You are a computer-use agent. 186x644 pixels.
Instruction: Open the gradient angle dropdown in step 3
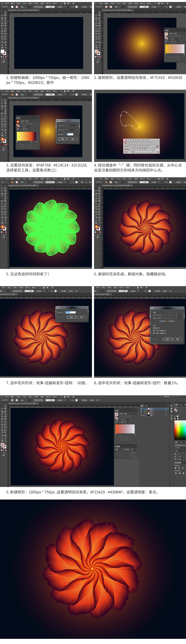tap(31, 127)
